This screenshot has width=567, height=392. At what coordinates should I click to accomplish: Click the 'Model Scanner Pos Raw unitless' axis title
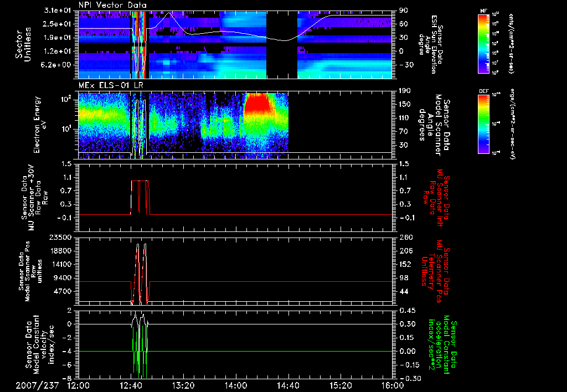[x=30, y=271]
